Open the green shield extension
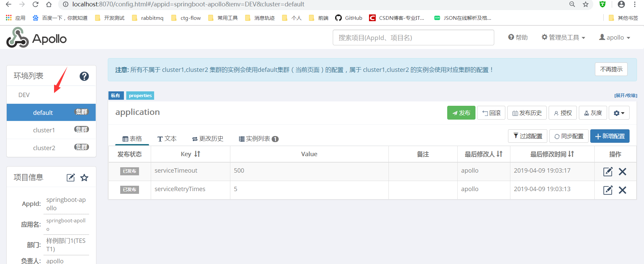644x264 pixels. click(x=603, y=4)
